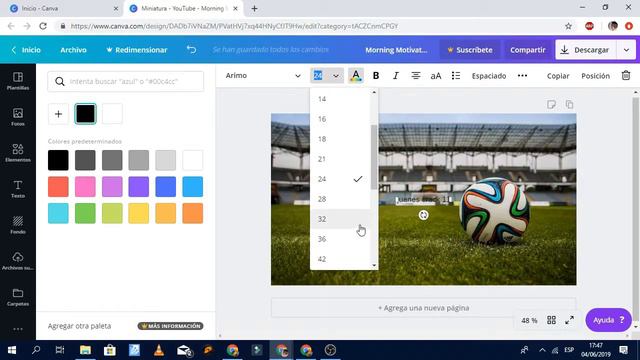Go back to Inicio
Screen dimensions: 640x360
[26, 50]
